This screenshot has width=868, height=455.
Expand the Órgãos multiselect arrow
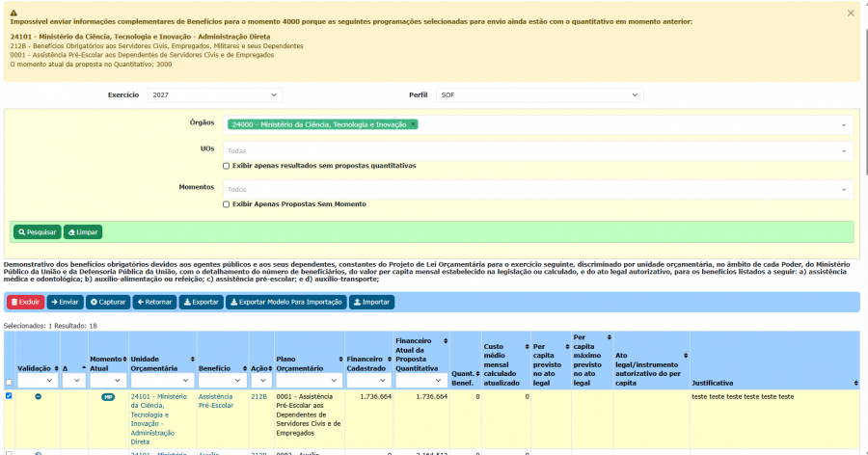pos(844,125)
